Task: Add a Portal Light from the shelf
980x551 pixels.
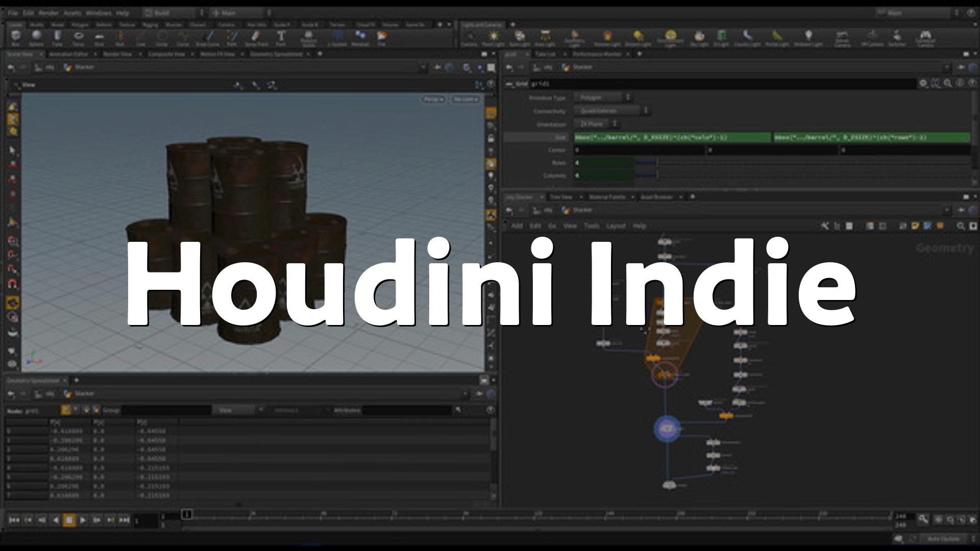Action: [777, 38]
